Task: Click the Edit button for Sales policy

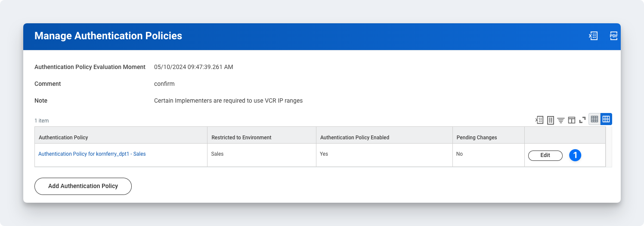Action: pyautogui.click(x=545, y=155)
